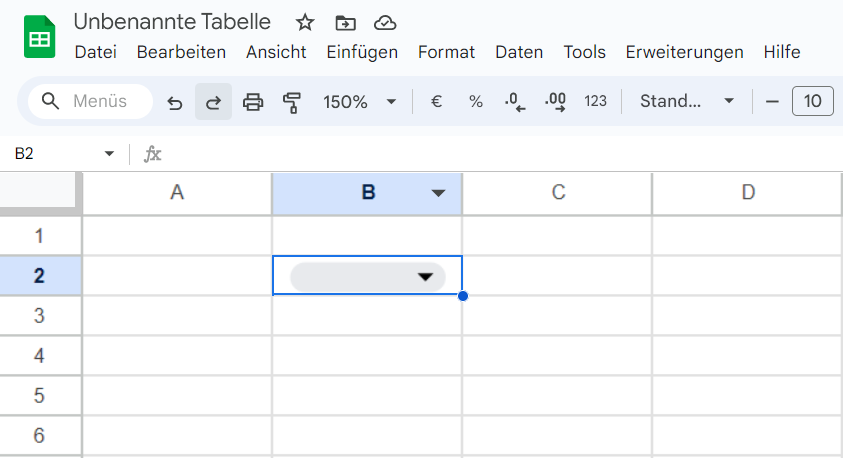This screenshot has width=843, height=458.
Task: Open the Daten menu
Action: 519,52
